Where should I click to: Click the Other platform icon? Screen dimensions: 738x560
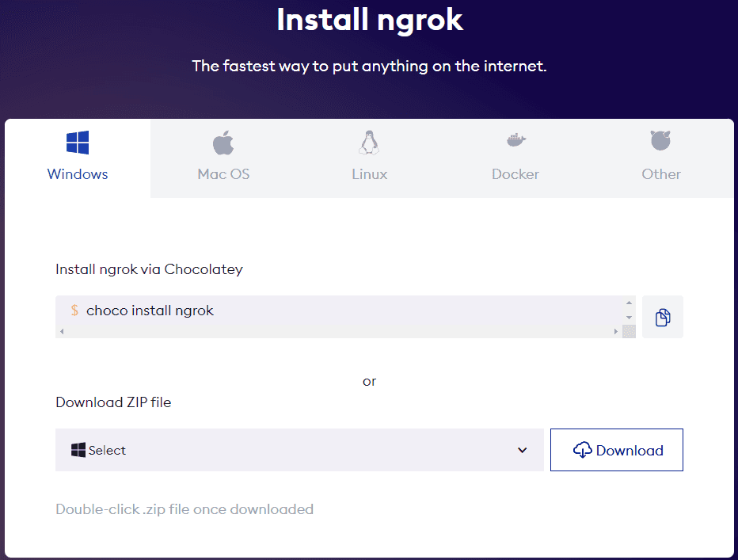(x=661, y=140)
